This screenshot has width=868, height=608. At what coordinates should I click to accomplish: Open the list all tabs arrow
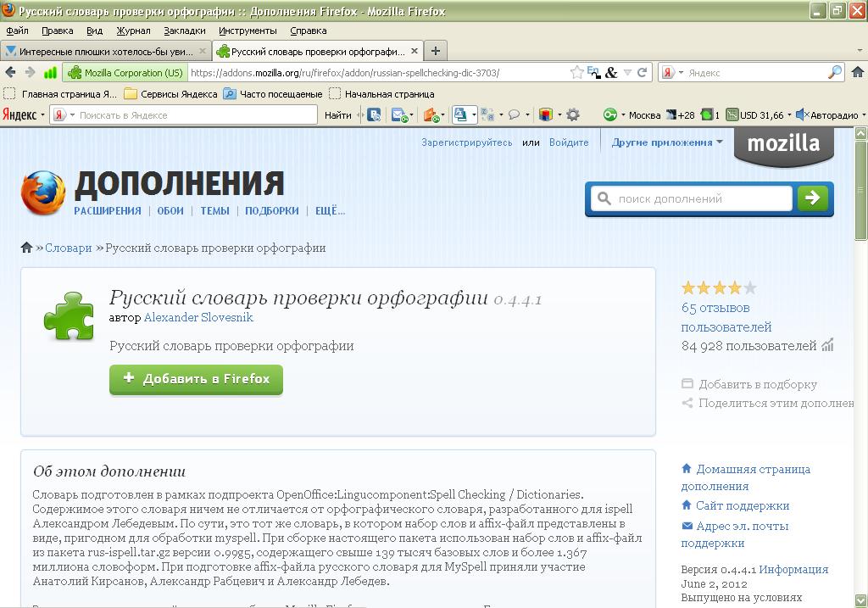pos(860,51)
